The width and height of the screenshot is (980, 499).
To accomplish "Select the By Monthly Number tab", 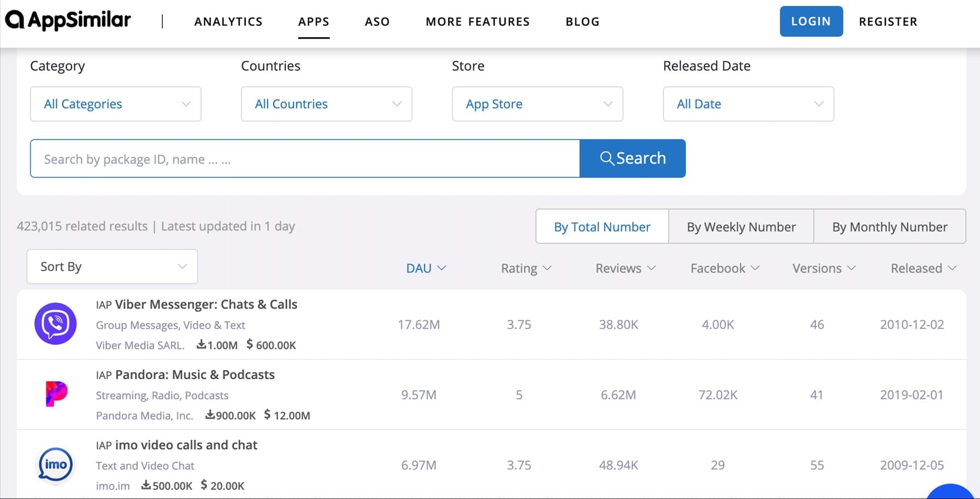I will pyautogui.click(x=890, y=227).
